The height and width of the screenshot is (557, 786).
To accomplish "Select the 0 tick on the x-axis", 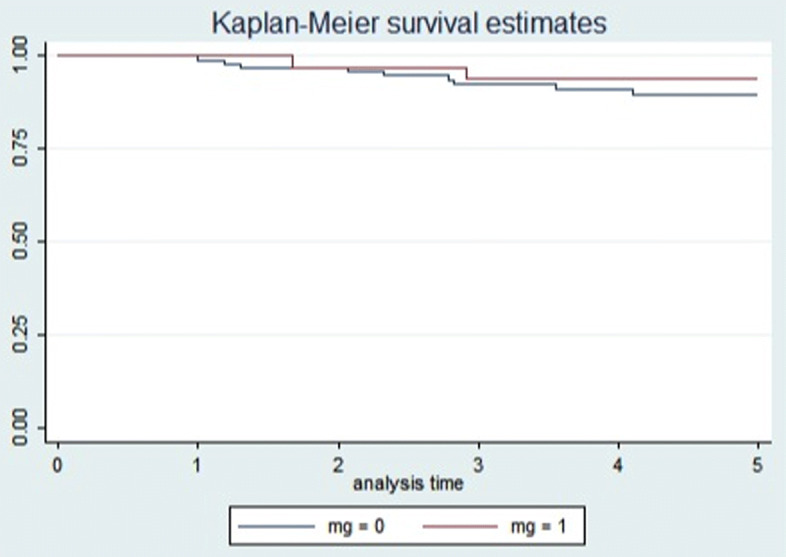I will 58,465.
